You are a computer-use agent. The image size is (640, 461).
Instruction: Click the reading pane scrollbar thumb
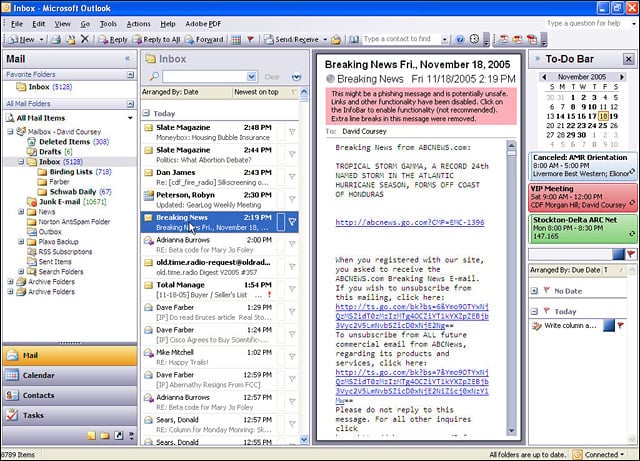(511, 153)
